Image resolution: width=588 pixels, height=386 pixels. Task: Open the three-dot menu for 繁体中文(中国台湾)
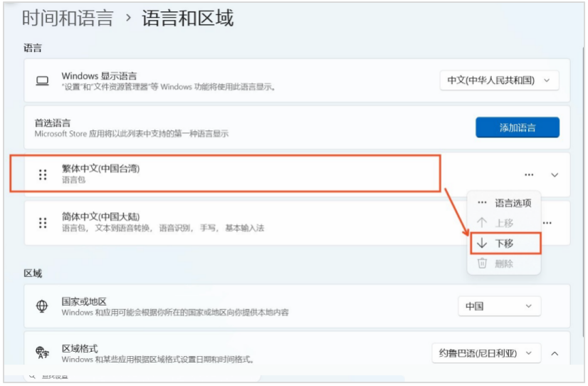pyautogui.click(x=528, y=174)
